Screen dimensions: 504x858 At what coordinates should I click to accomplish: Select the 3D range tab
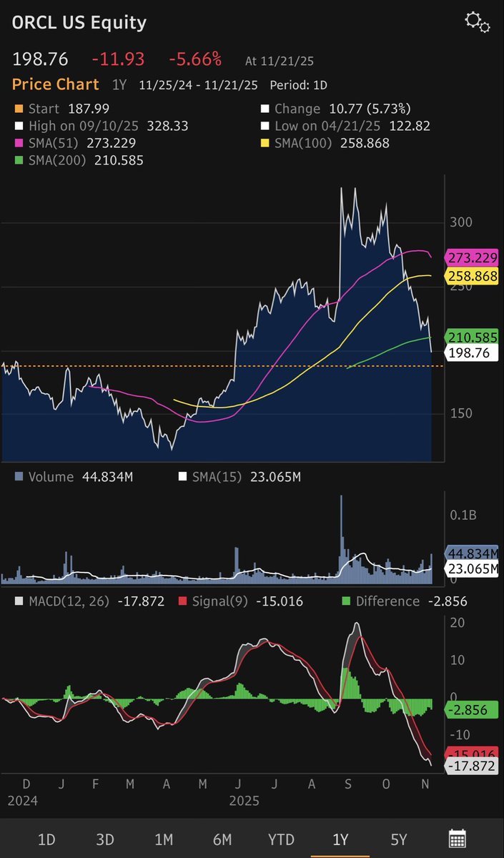click(x=106, y=839)
